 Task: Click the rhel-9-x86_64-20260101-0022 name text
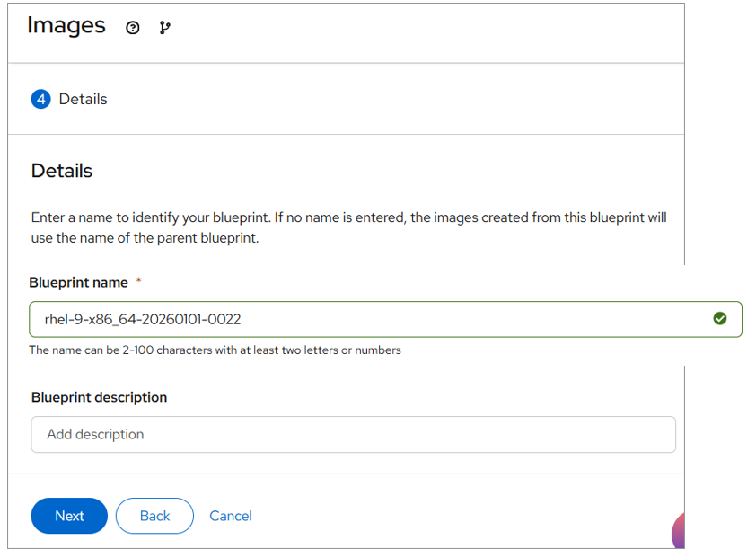(x=143, y=319)
